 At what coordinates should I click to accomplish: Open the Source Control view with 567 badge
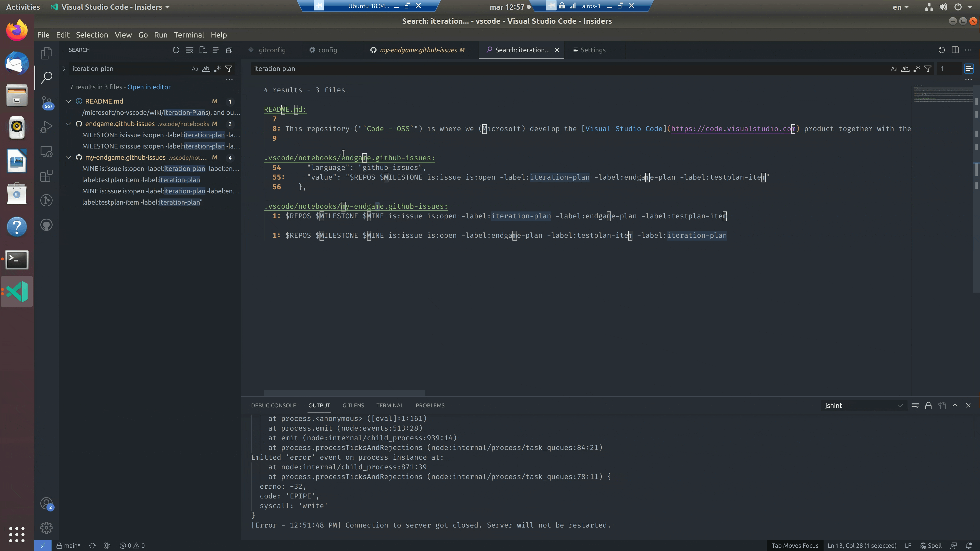coord(46,102)
